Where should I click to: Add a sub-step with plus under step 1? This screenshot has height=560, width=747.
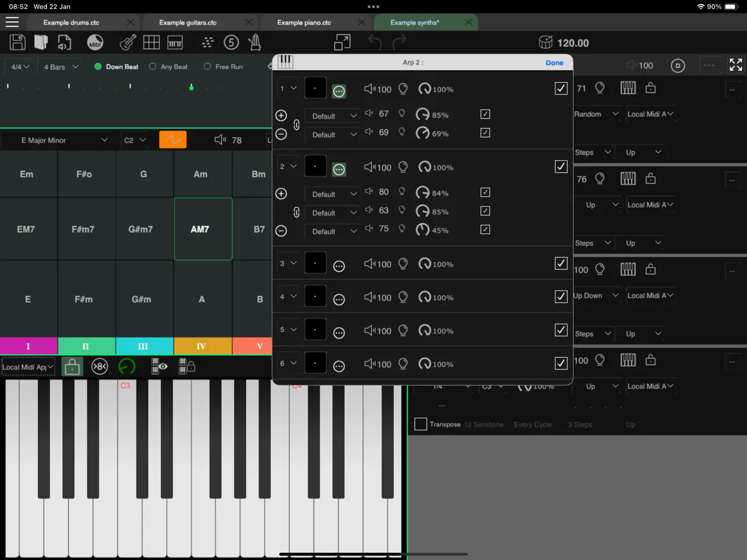[x=281, y=115]
